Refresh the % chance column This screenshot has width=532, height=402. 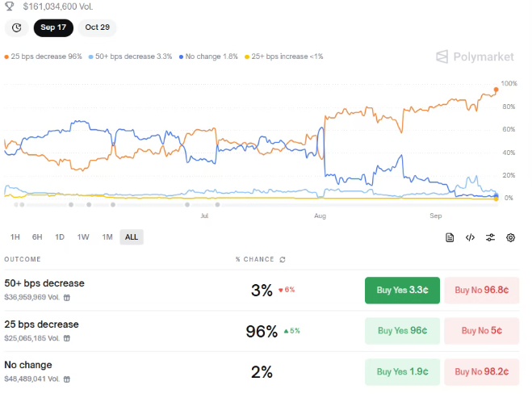point(282,259)
